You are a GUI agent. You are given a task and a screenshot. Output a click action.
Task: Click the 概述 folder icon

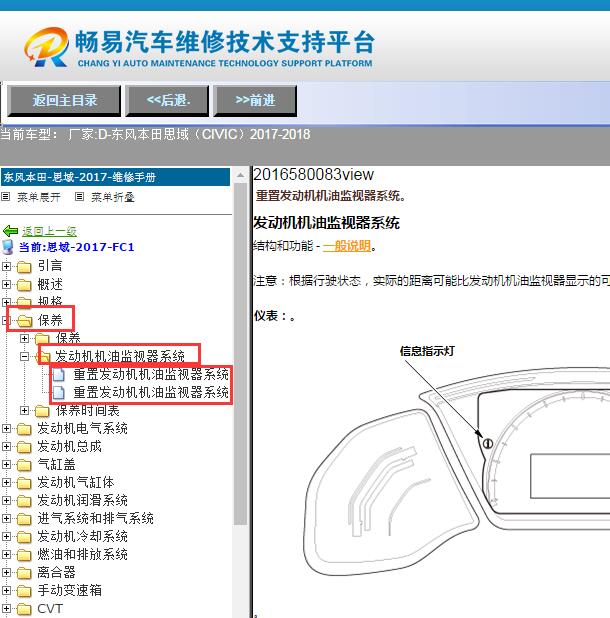click(x=24, y=285)
